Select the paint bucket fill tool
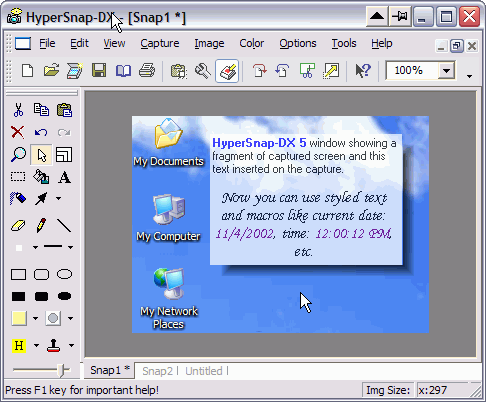The image size is (486, 402). coord(41,177)
